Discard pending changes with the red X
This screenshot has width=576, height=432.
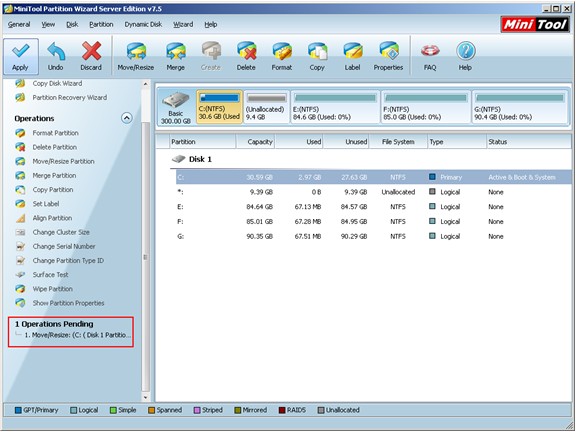coord(91,57)
